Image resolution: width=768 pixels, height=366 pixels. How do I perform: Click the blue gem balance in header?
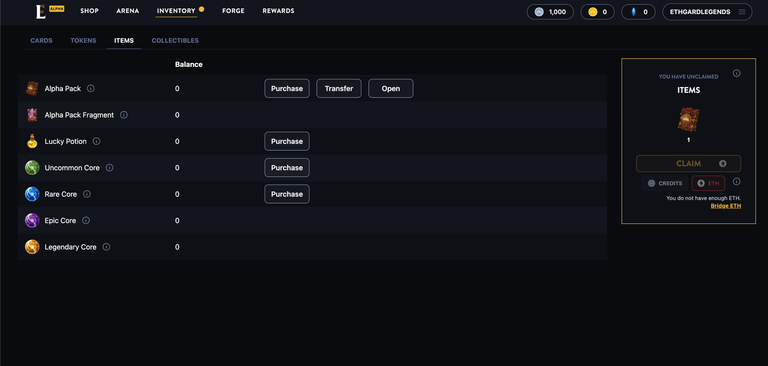[x=638, y=12]
